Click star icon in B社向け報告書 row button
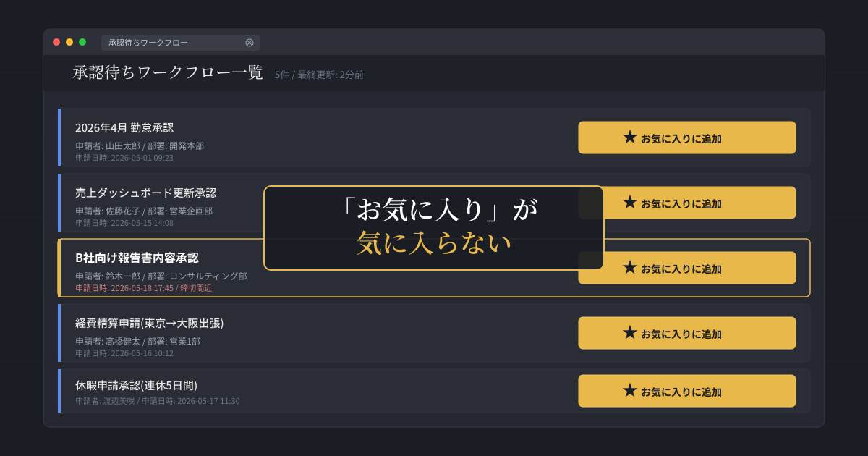 point(629,267)
